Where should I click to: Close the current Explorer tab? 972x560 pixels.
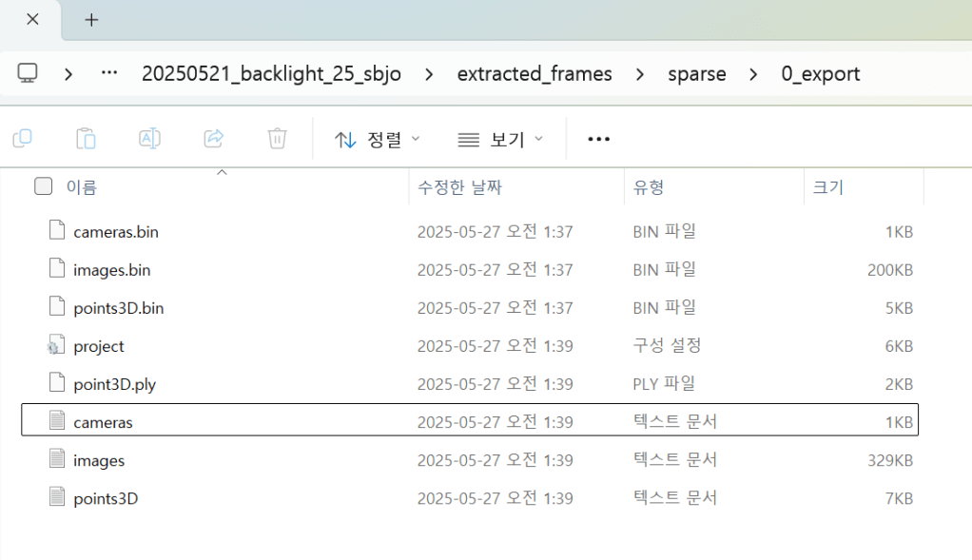click(x=32, y=19)
